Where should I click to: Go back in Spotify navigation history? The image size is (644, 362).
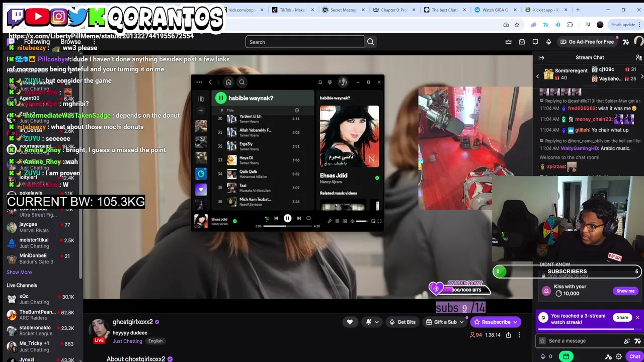pyautogui.click(x=210, y=82)
